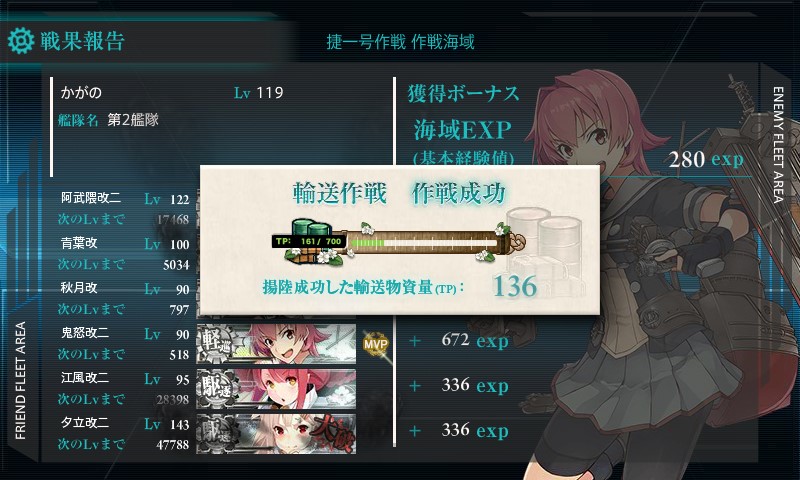Click the rope knot icon on TP gauge

tap(517, 241)
